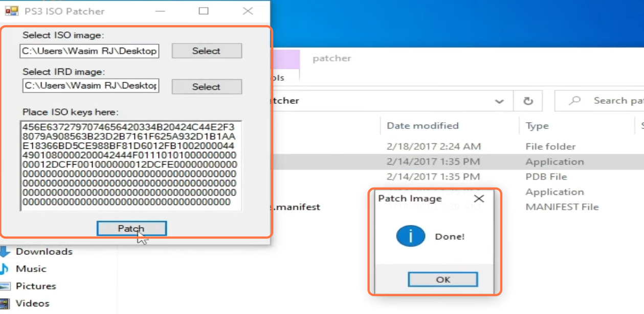Screen dimensions: 644x314
Task: Select the file name ending in .manifest
Action: click(x=296, y=207)
